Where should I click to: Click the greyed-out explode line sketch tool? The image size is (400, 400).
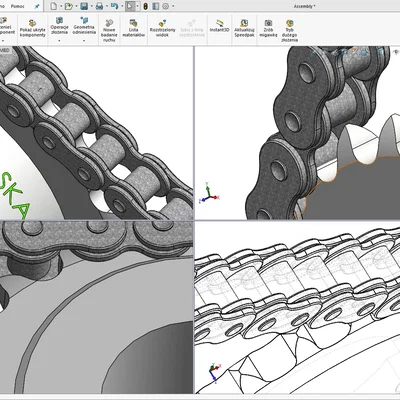[x=191, y=28]
